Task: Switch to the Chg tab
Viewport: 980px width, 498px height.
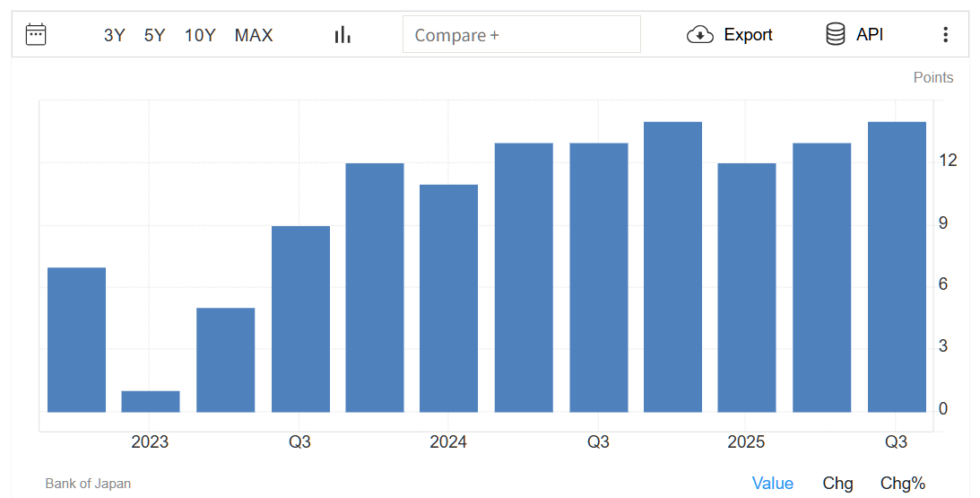Action: click(837, 484)
